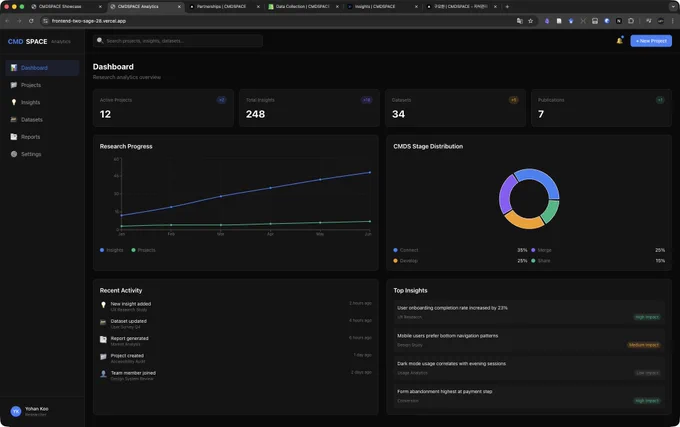
Task: Click the browser forward arrow
Action: (19, 21)
